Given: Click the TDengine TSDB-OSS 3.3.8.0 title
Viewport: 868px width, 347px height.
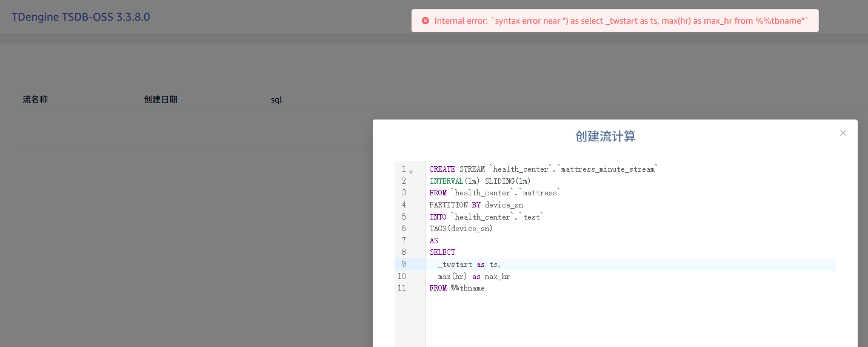Looking at the screenshot, I should [x=81, y=17].
